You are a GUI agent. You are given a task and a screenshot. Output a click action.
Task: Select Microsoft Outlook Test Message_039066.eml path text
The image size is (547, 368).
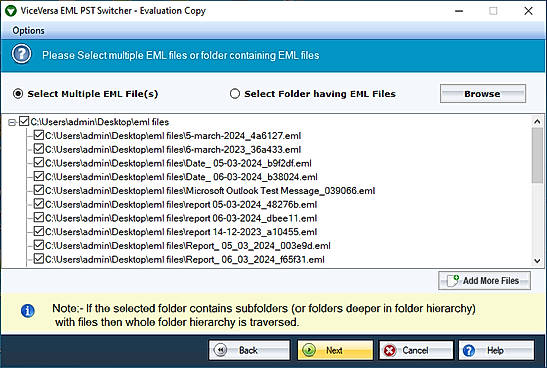pos(210,191)
